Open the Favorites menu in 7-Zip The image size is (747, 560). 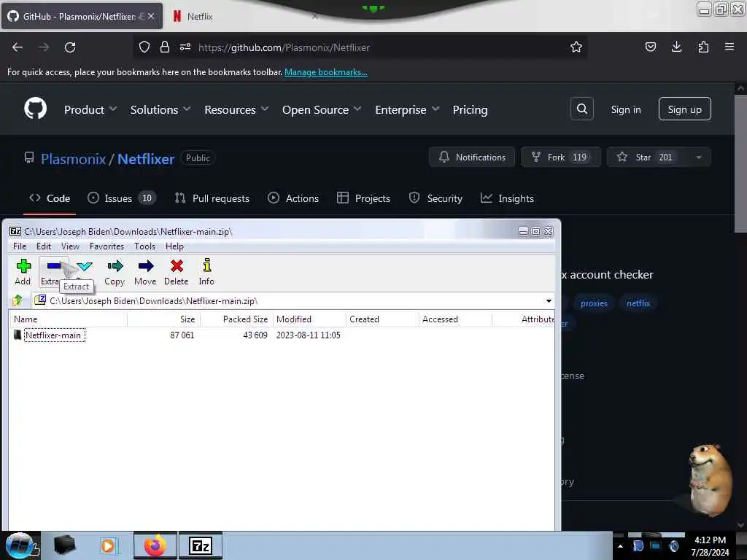[107, 246]
